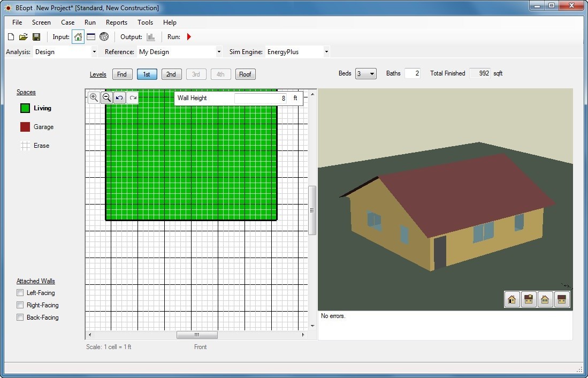Select the 1st level button

tap(147, 74)
